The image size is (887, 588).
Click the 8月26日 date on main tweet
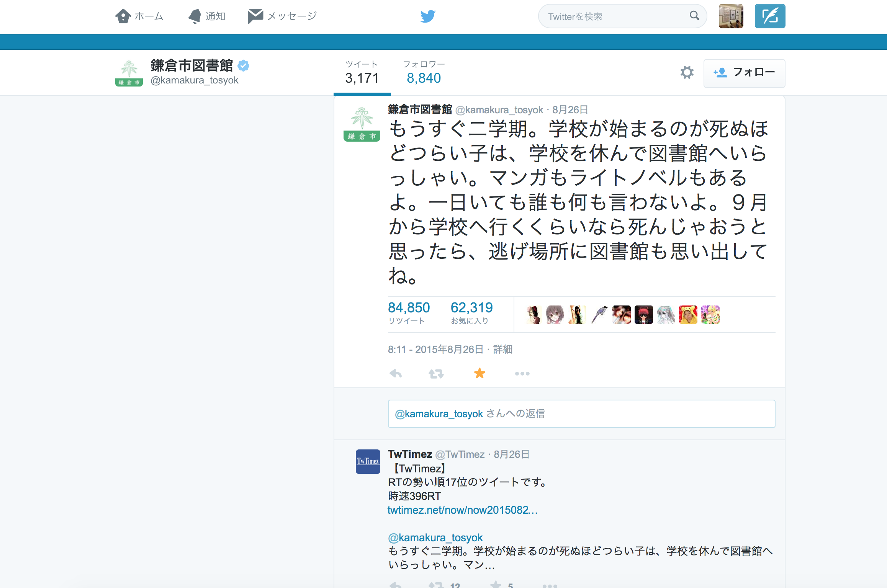pyautogui.click(x=570, y=110)
